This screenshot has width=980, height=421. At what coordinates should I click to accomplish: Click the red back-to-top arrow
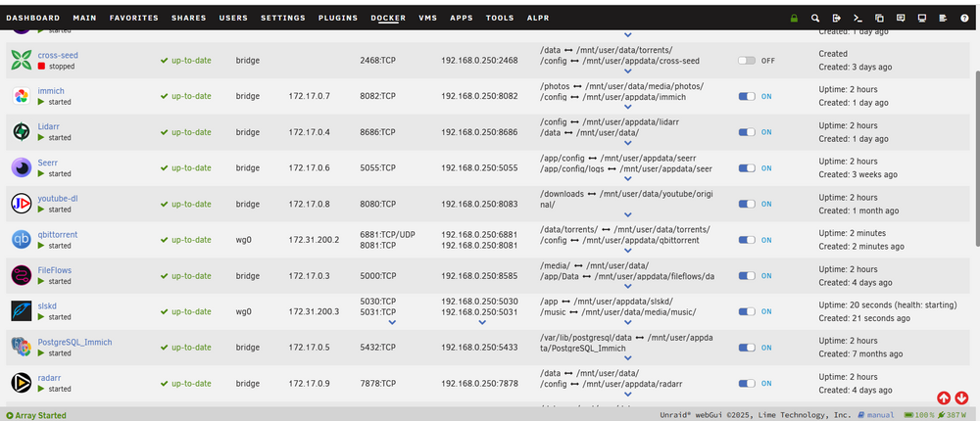pos(944,398)
